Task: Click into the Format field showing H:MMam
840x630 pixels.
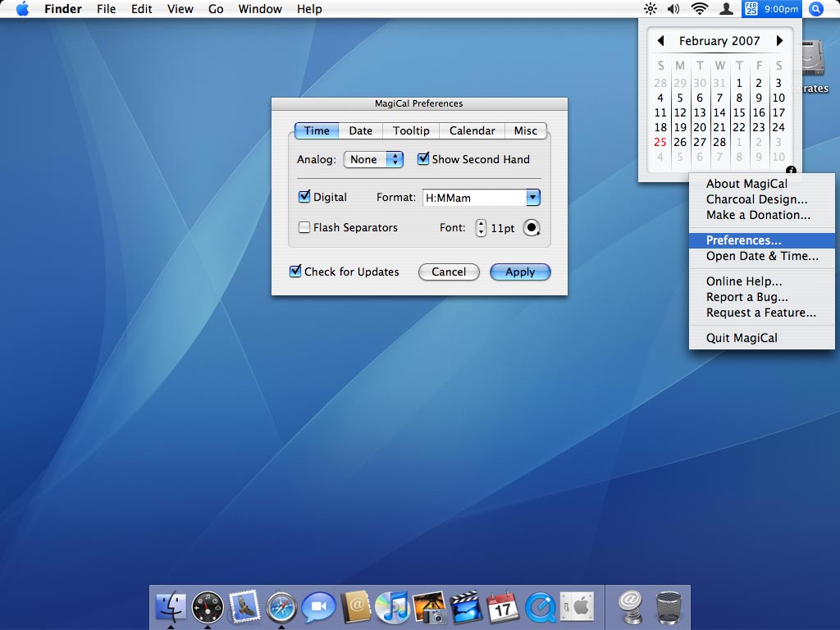Action: coord(475,198)
